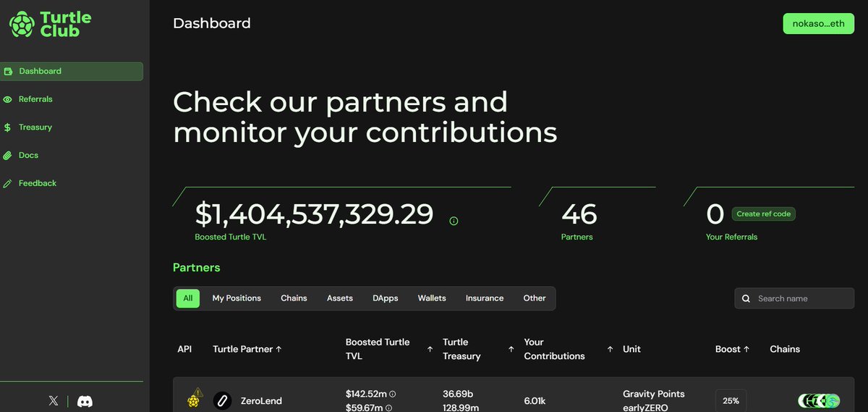Click the Treasury dollar sign icon
Viewport: 868px width, 412px height.
click(x=8, y=127)
